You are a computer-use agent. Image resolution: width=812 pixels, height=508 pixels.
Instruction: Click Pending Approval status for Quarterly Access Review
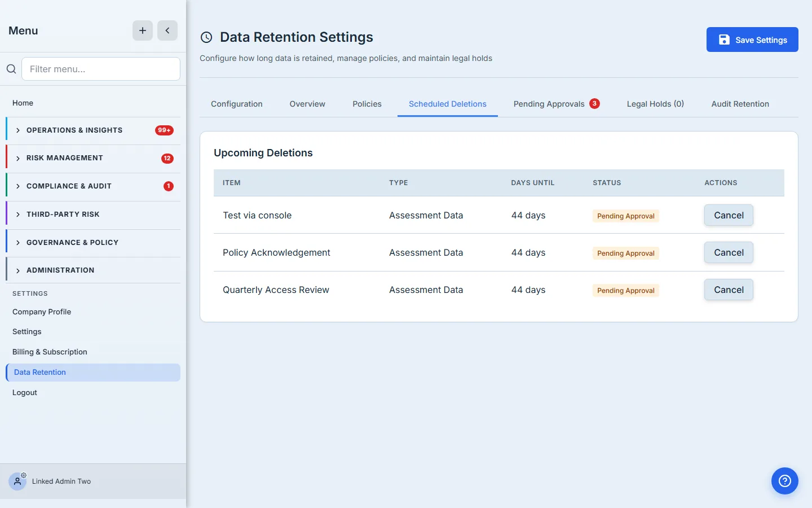coord(626,291)
